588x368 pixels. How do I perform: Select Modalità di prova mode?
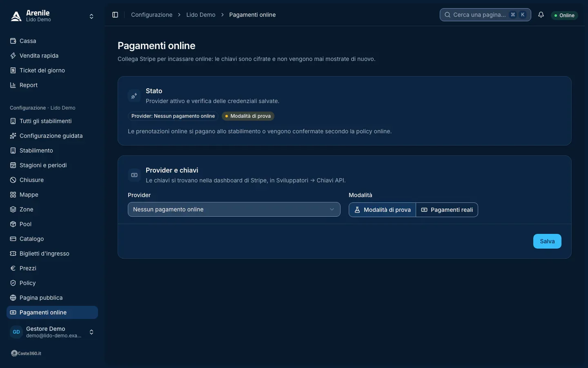382,210
